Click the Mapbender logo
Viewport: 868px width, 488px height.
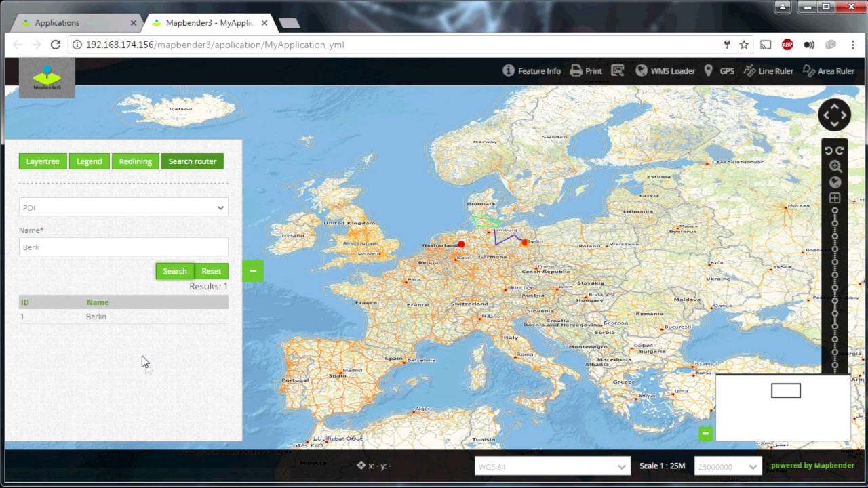pyautogui.click(x=47, y=78)
